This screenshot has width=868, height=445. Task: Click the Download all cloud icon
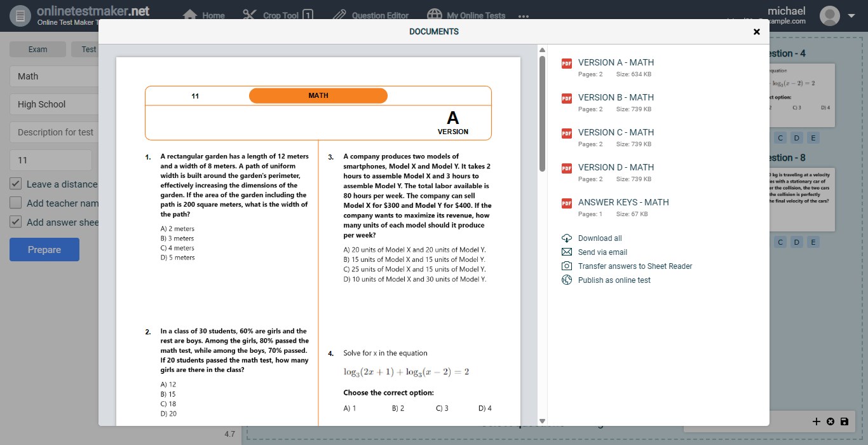[567, 238]
